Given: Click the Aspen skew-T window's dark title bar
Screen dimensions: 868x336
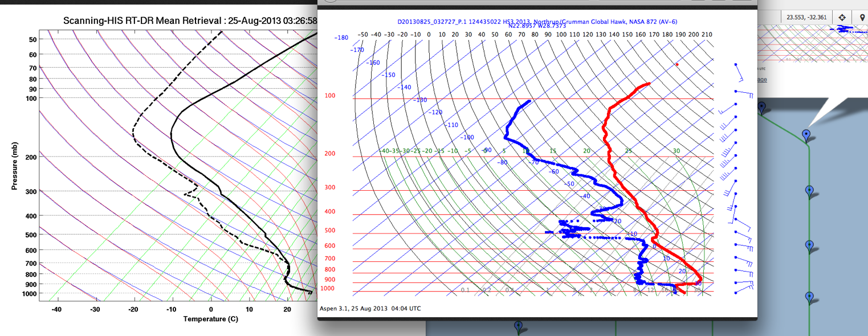Looking at the screenshot, I should tap(536, 5).
